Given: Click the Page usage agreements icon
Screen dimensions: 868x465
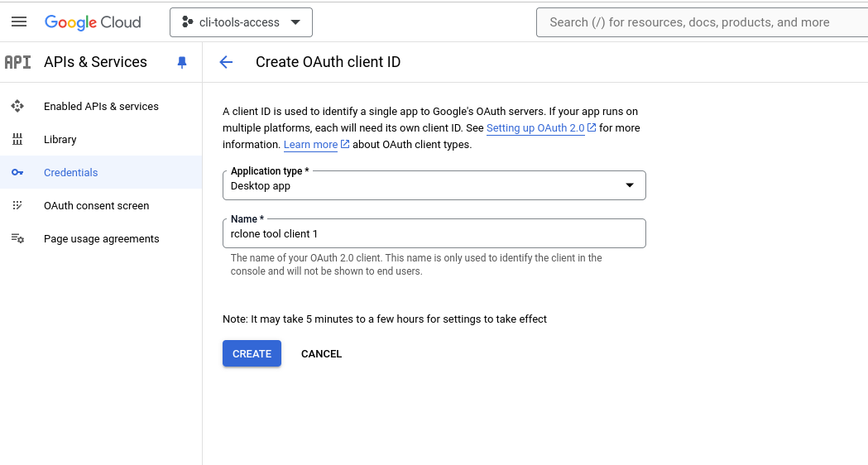Looking at the screenshot, I should click(x=17, y=239).
